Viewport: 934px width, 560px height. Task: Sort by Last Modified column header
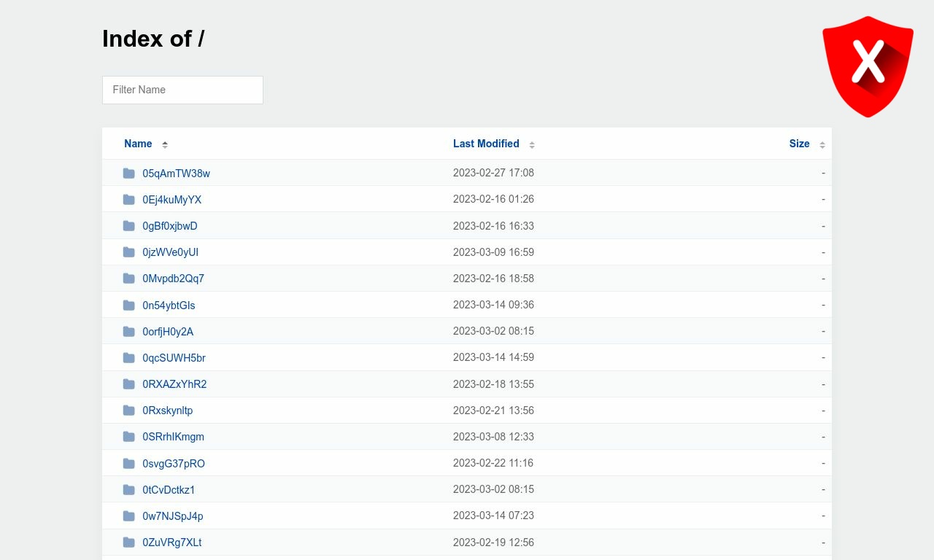click(486, 144)
